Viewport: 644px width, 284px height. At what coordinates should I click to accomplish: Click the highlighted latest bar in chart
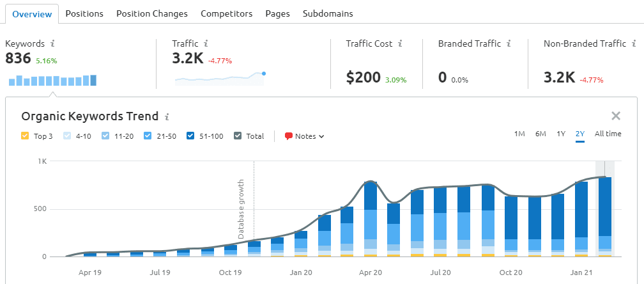[x=605, y=217]
